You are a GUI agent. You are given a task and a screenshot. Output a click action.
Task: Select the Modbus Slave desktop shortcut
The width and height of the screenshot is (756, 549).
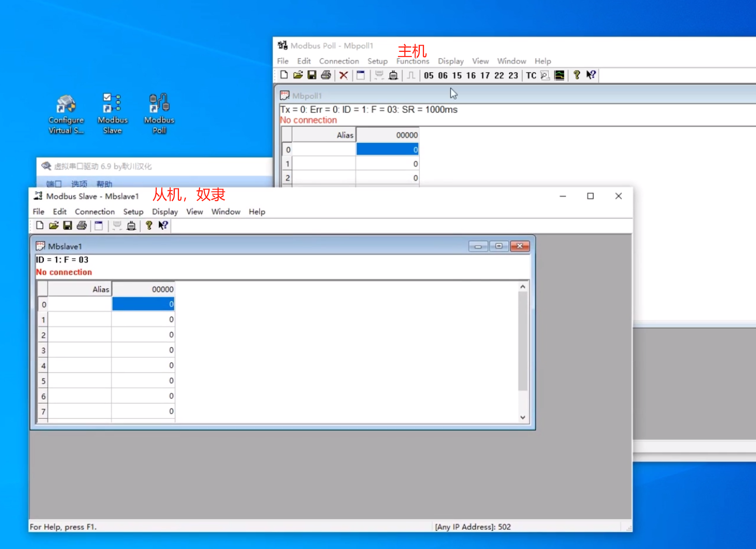coord(112,114)
